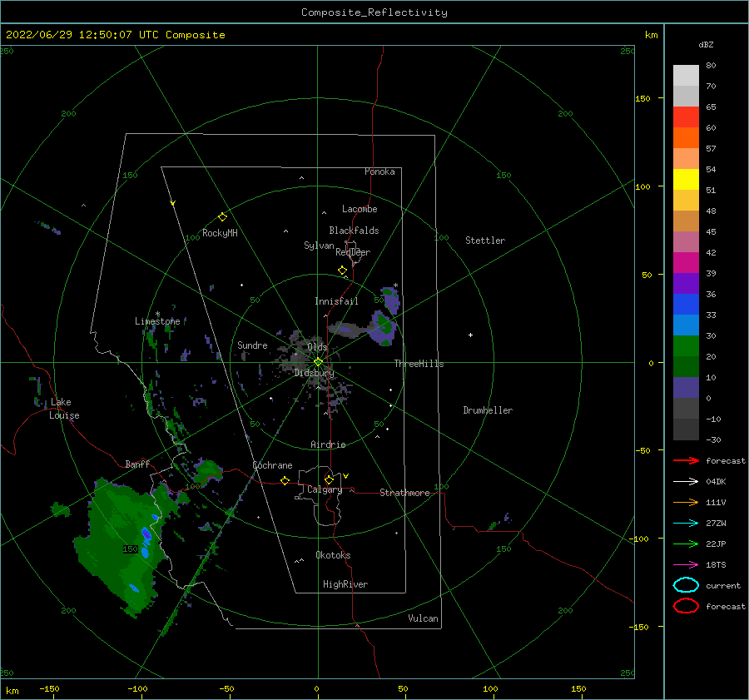The image size is (749, 700).
Task: Click the white asterisk above Limestone
Action: pyautogui.click(x=157, y=314)
